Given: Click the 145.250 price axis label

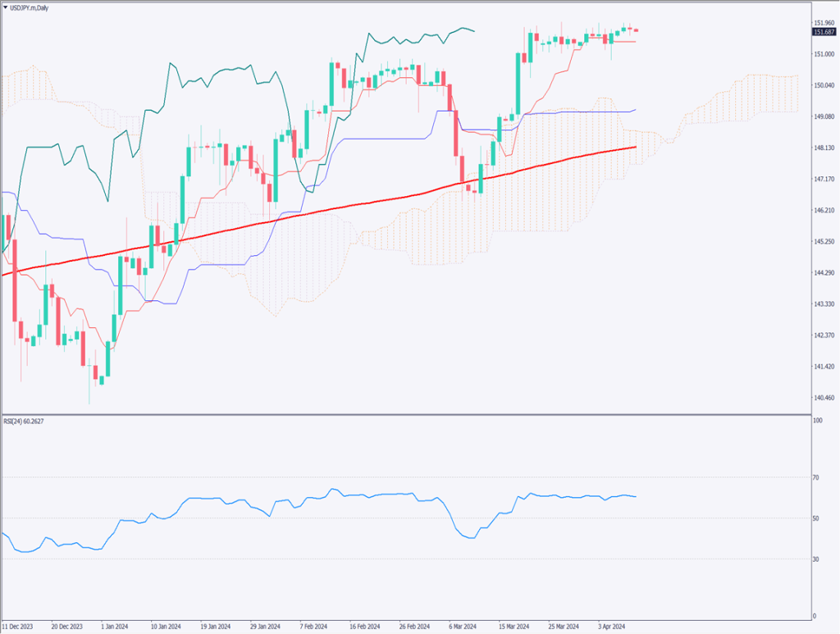Looking at the screenshot, I should tap(824, 241).
